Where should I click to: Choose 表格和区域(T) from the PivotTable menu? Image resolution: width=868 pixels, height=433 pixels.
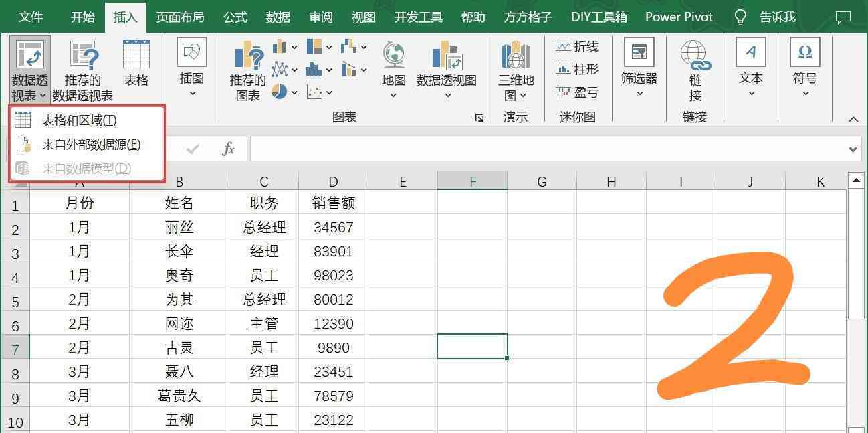click(80, 120)
